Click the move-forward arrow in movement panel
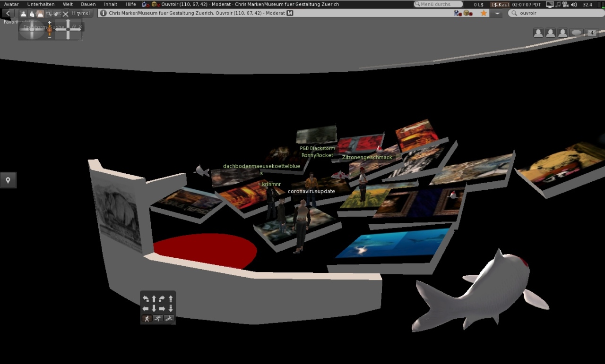This screenshot has height=364, width=605. click(x=154, y=298)
